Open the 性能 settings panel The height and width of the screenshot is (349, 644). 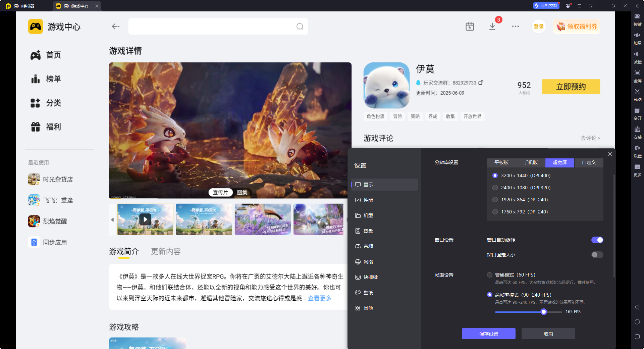pos(368,200)
